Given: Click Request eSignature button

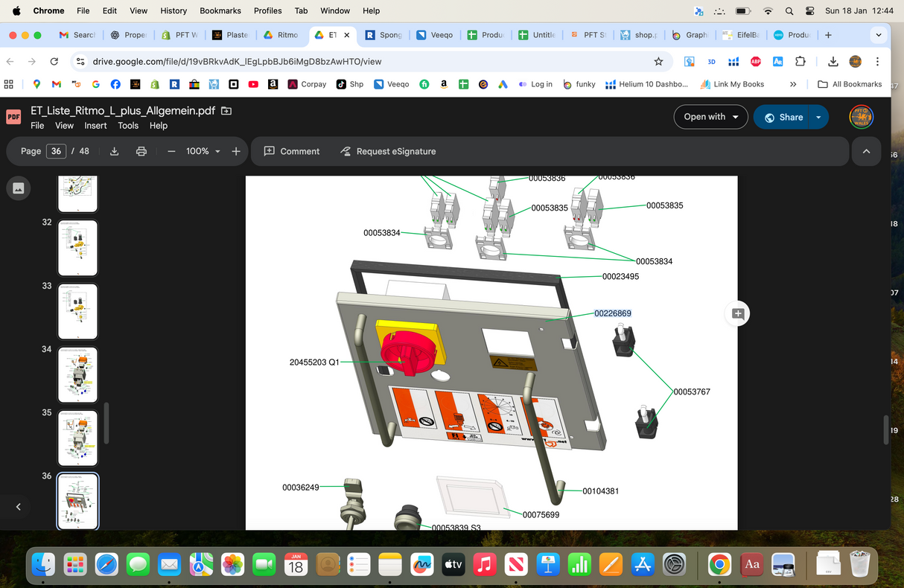Looking at the screenshot, I should coord(388,151).
